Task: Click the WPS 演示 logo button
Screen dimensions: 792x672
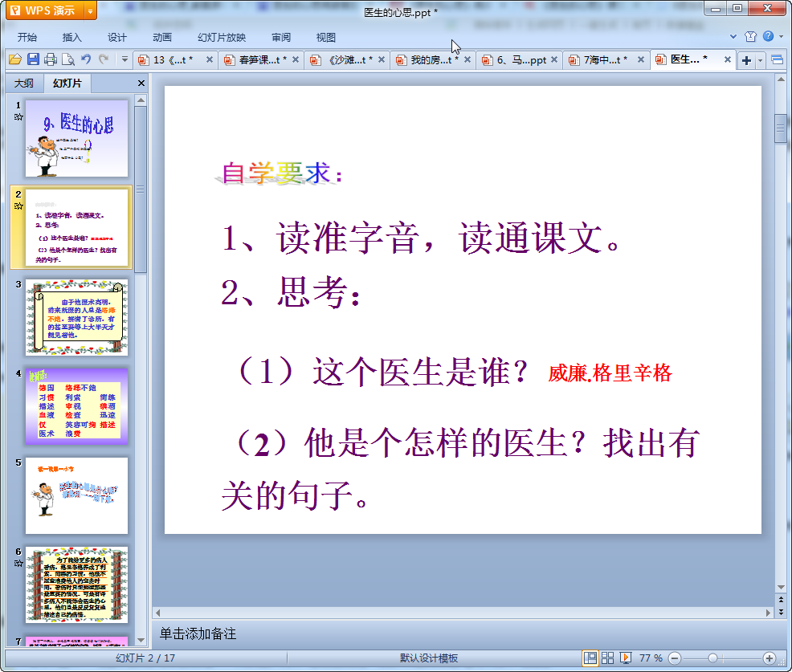Action: point(45,10)
